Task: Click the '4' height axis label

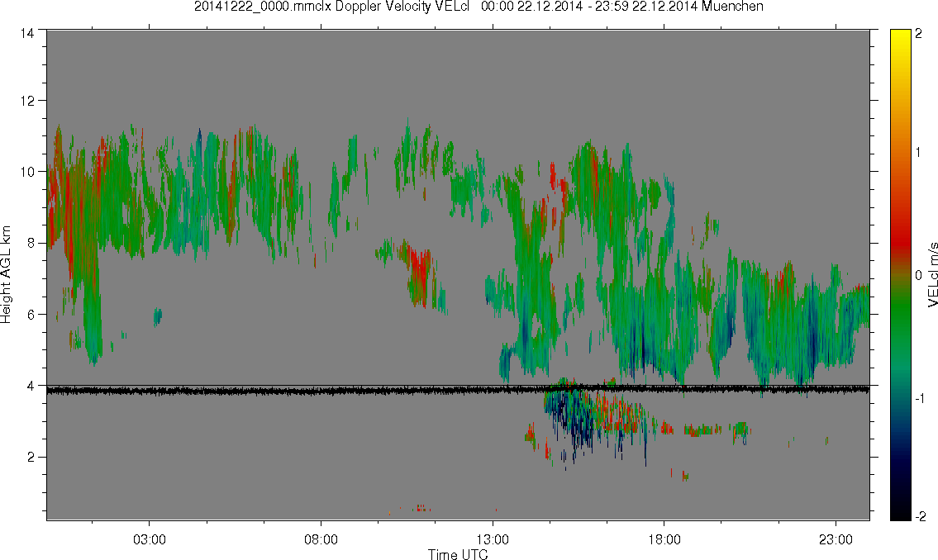Action: (31, 386)
